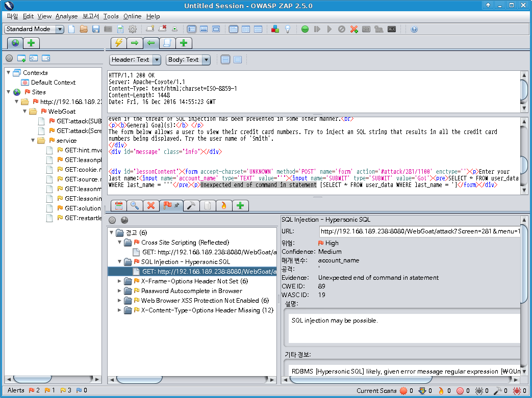Open Options gear icon in toolbar

(x=133, y=29)
